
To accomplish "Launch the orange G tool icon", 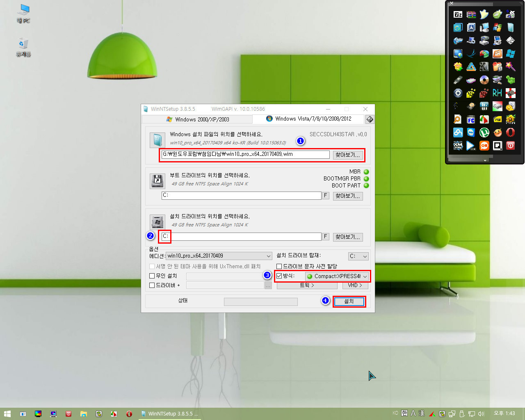I will point(498,54).
